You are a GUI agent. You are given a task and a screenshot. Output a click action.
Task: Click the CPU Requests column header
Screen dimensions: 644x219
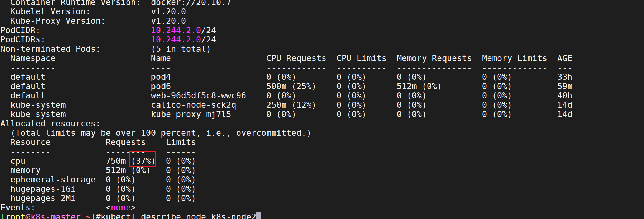[x=296, y=58]
